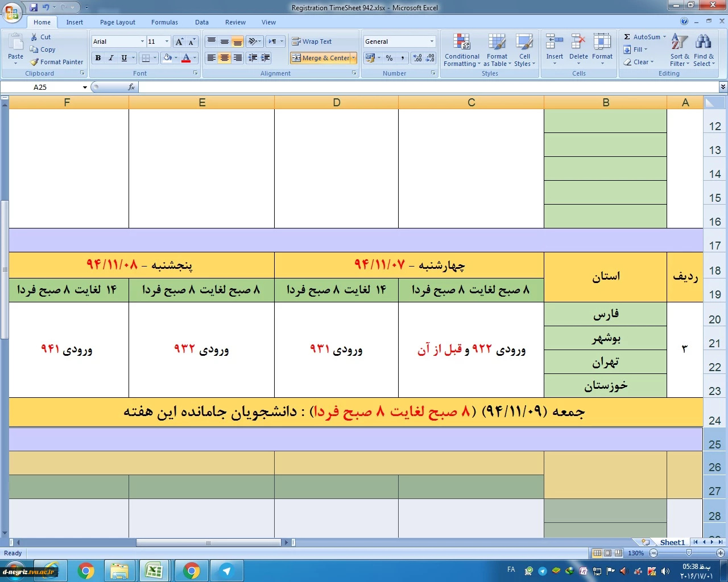The height and width of the screenshot is (582, 728).
Task: Set Top Align vertical alignment
Action: tap(211, 41)
